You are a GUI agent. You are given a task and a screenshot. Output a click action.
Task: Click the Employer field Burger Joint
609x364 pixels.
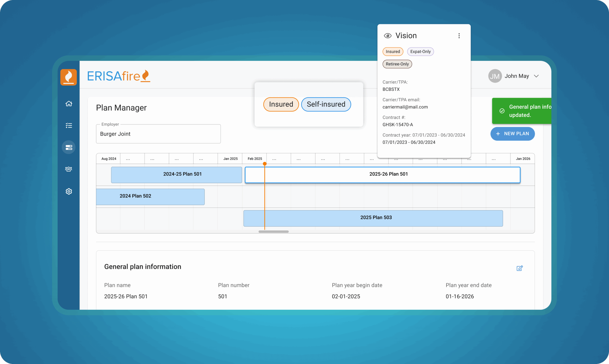click(158, 134)
